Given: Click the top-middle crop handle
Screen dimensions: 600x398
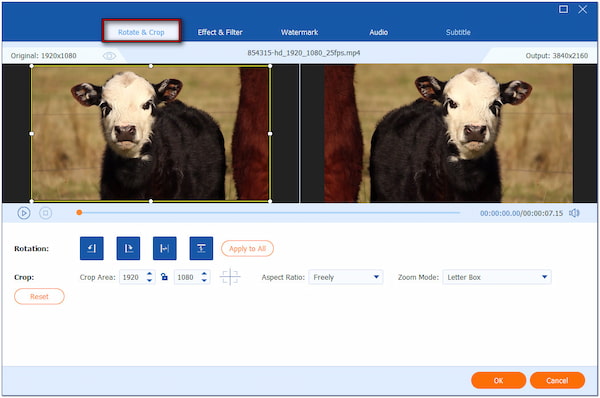Looking at the screenshot, I should pyautogui.click(x=151, y=66).
